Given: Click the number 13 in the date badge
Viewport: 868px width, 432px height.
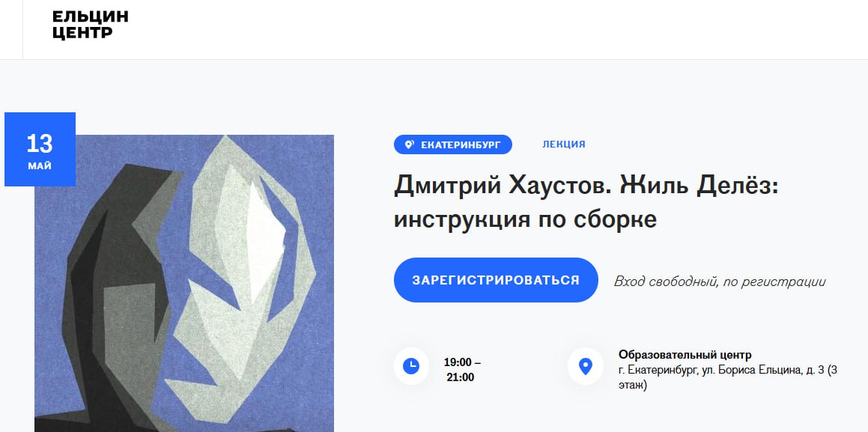Looking at the screenshot, I should coord(40,144).
